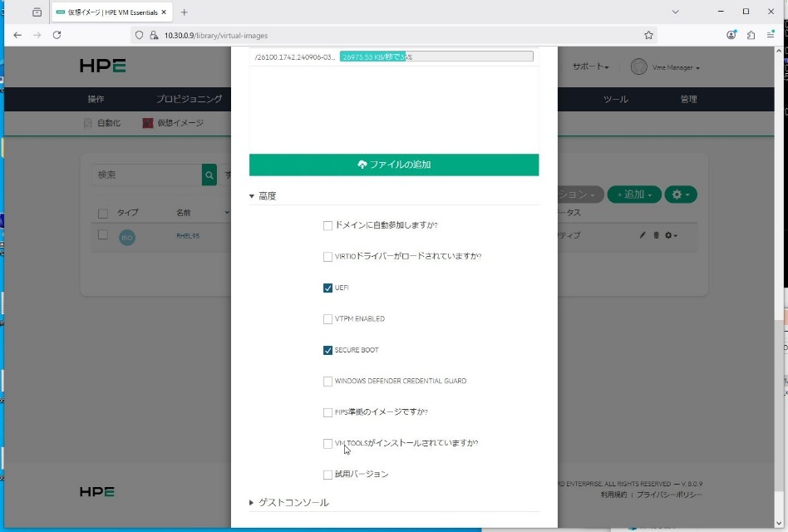Click the trash delete icon for RHEL95
Viewport: 788px width, 532px height.
pyautogui.click(x=656, y=235)
